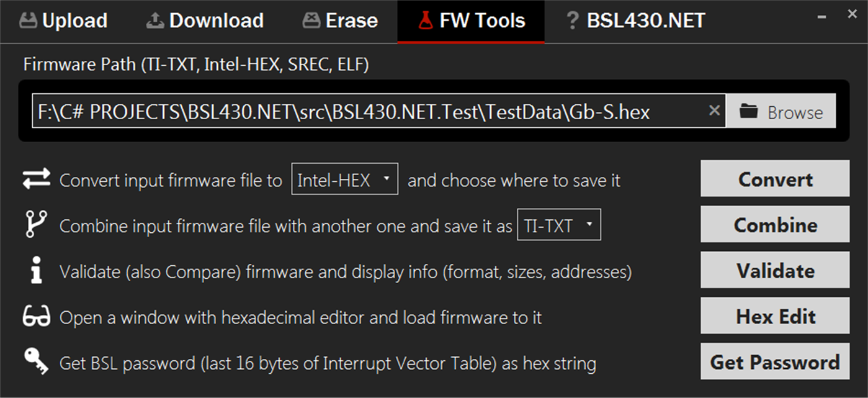Launch Hex Edit window button
868x398 pixels.
(775, 317)
